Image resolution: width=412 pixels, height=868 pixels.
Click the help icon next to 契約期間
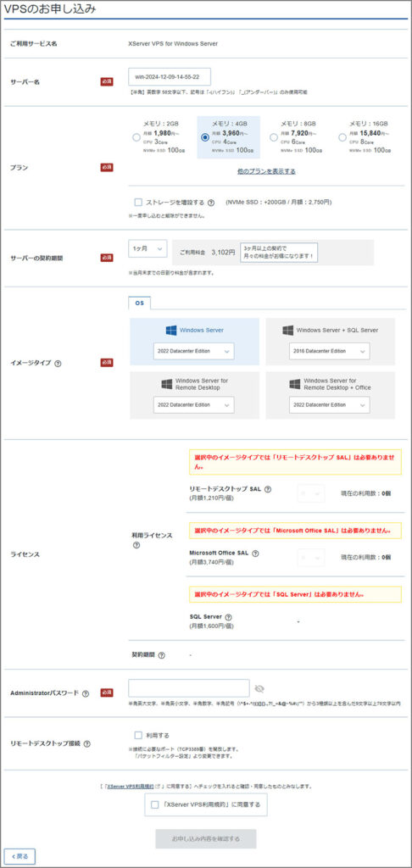pyautogui.click(x=161, y=655)
